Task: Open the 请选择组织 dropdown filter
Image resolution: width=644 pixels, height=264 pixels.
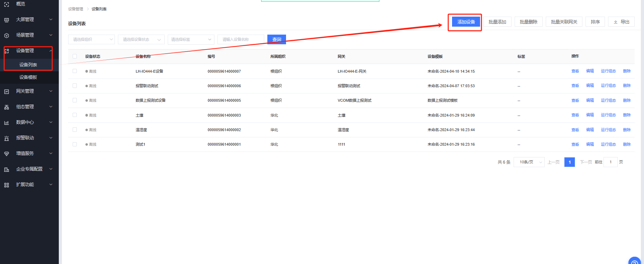Action: 91,39
